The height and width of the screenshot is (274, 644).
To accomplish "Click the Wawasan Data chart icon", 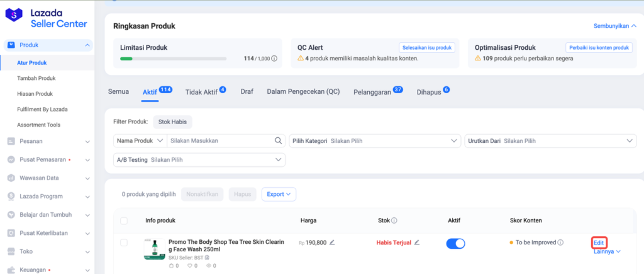I will (x=11, y=178).
